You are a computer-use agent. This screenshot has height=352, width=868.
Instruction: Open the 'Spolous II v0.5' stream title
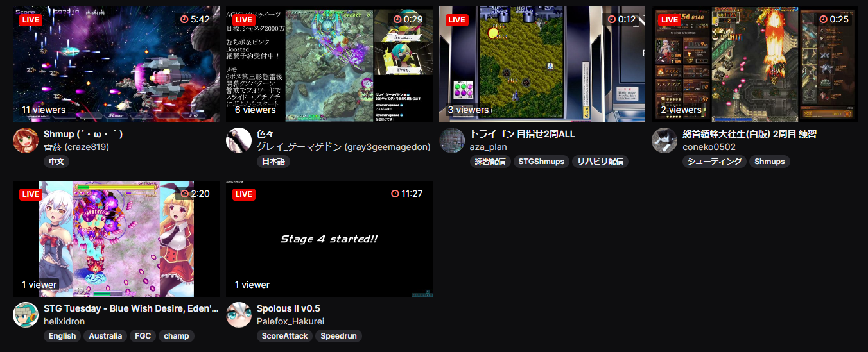[x=288, y=308]
